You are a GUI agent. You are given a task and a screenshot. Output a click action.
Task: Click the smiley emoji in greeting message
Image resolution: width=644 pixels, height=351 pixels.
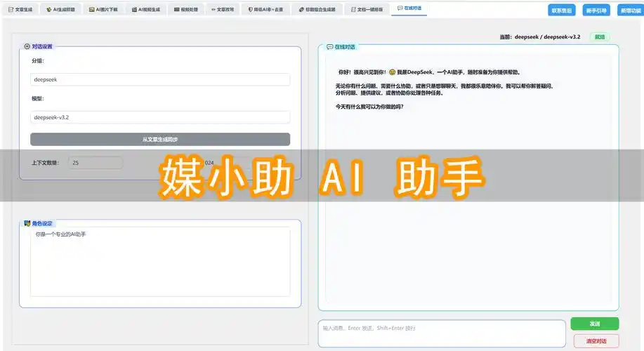click(393, 72)
